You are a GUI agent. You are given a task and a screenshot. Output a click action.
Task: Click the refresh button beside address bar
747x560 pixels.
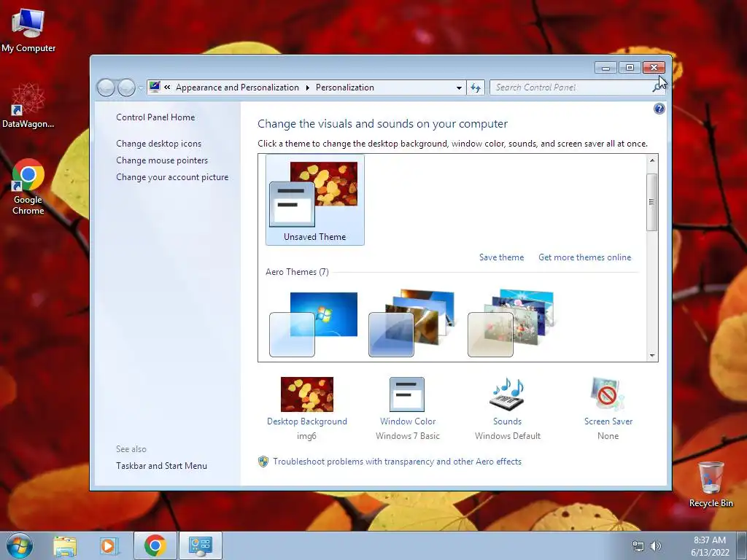pos(476,87)
